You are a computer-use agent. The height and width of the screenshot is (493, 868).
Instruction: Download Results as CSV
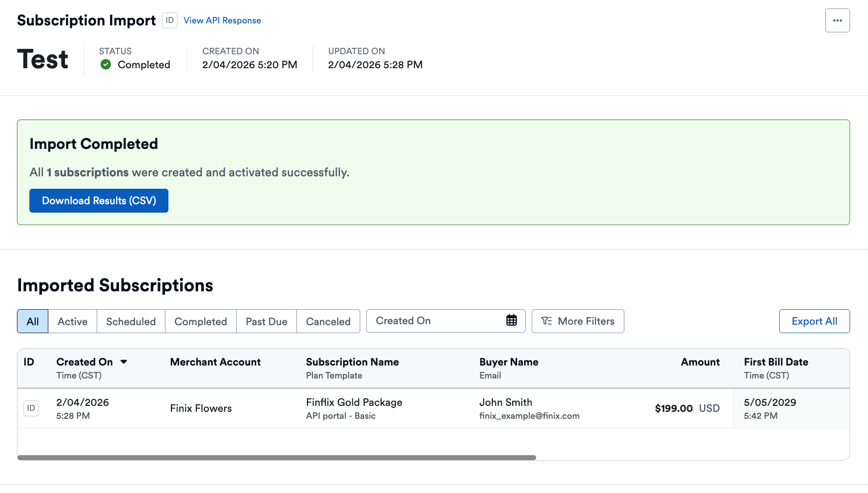click(98, 201)
